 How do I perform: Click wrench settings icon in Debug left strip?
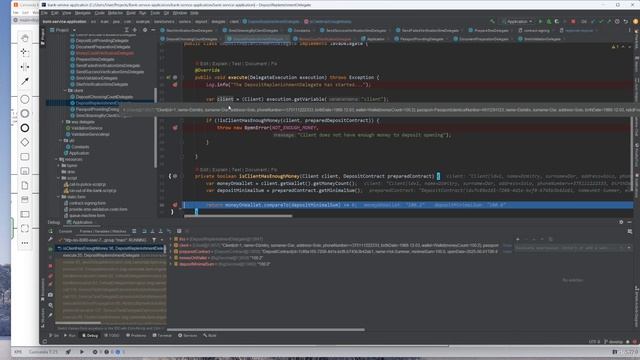coord(50,240)
